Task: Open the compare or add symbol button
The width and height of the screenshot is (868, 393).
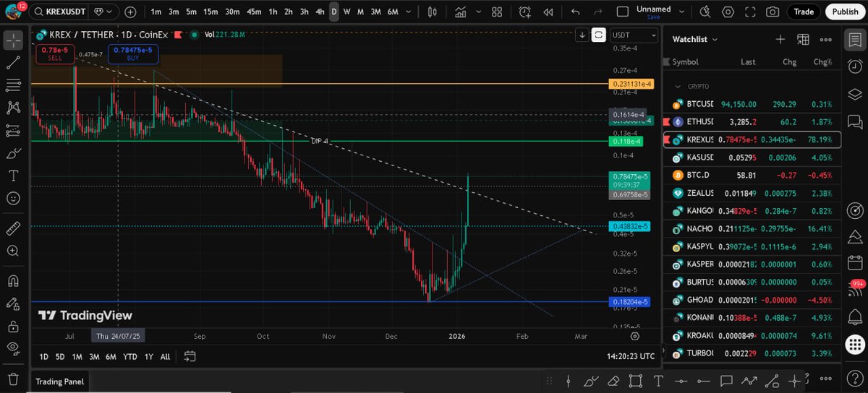Action: click(130, 12)
